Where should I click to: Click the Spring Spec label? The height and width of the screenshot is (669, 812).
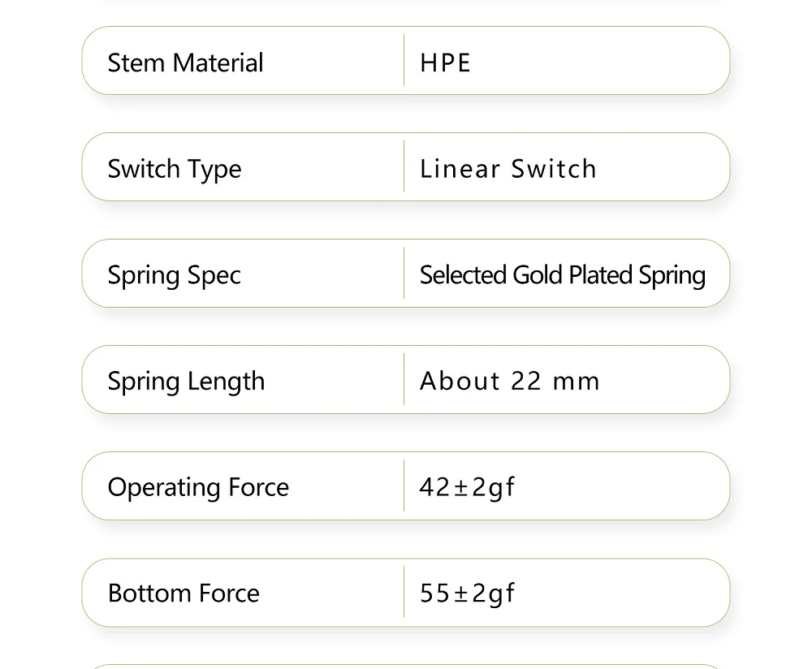174,275
